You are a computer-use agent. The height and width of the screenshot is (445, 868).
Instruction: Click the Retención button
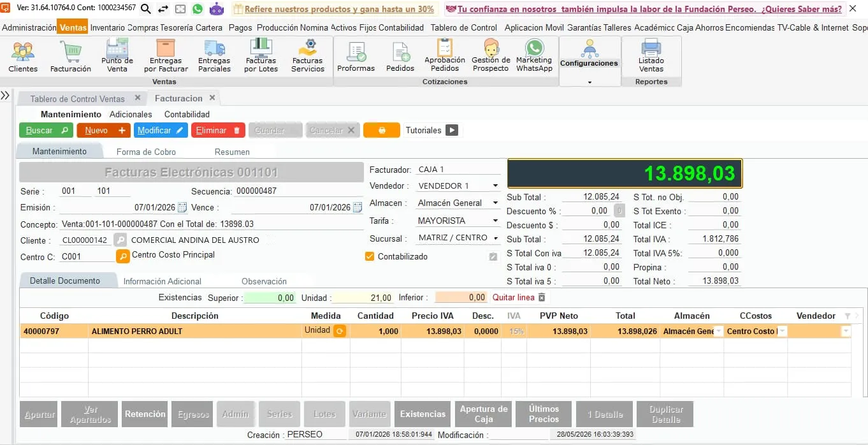click(145, 414)
